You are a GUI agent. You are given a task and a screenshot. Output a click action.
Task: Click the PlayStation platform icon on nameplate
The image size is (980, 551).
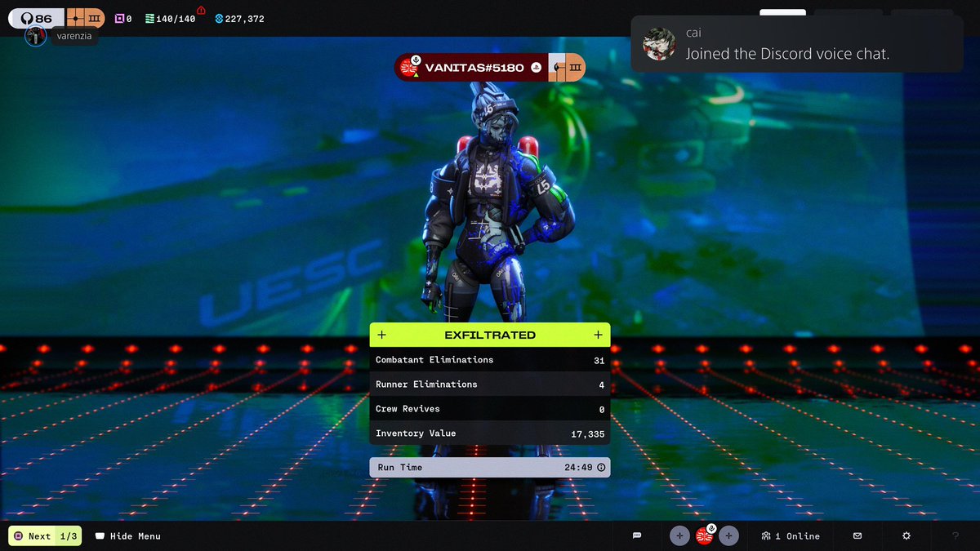[536, 68]
